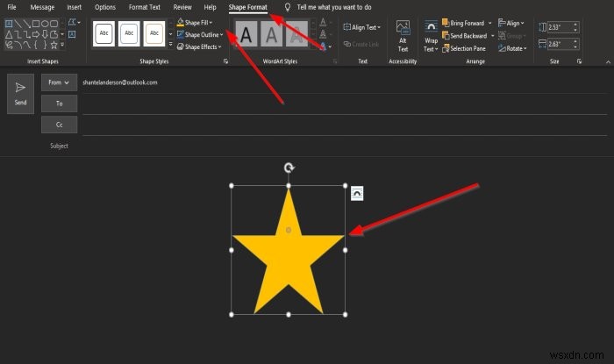Viewport: 614px width, 364px height.
Task: Click the Tell me lightbulb icon
Action: click(x=288, y=7)
